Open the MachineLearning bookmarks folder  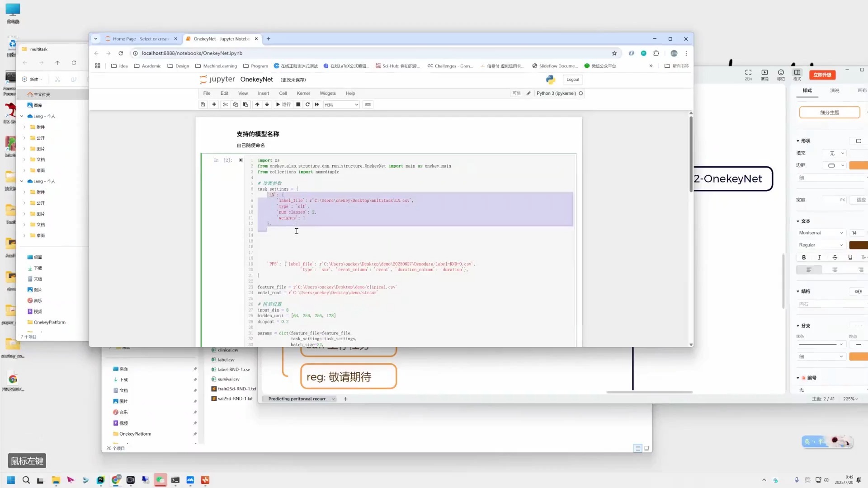(216, 66)
